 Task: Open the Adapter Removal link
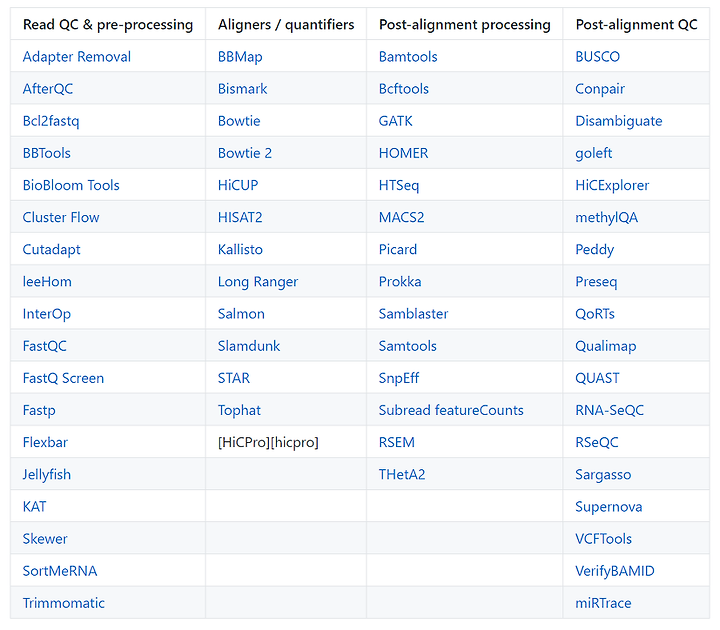(77, 56)
